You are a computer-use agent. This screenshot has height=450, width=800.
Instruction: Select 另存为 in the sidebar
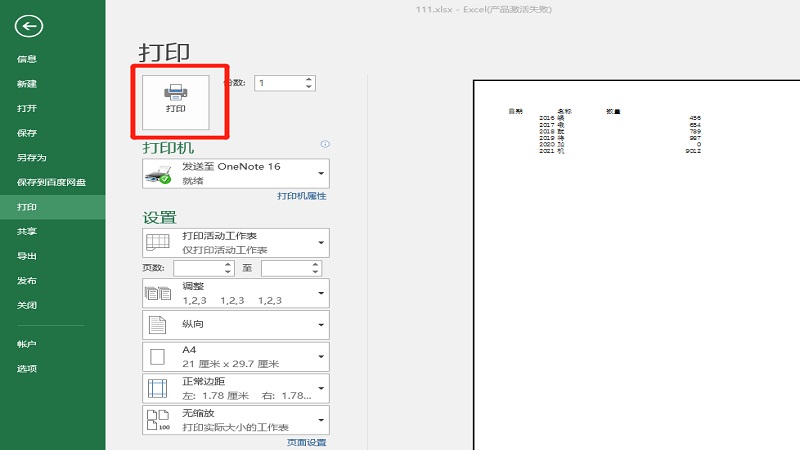(x=32, y=158)
